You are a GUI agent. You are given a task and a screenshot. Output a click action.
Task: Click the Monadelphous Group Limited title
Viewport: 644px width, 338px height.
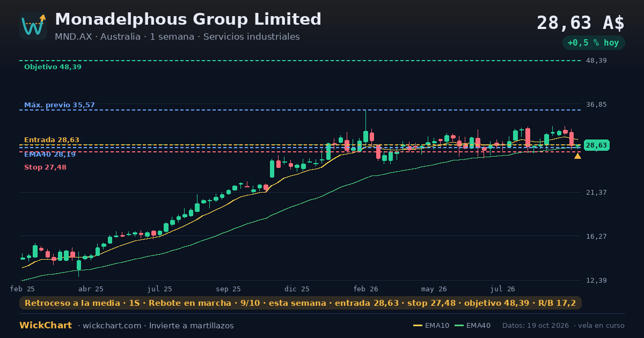[188, 19]
